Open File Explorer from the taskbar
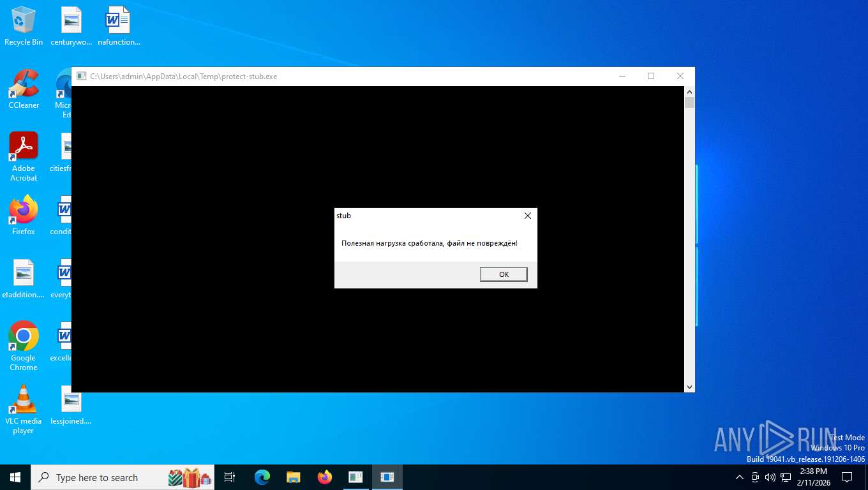The height and width of the screenshot is (490, 868). (294, 477)
